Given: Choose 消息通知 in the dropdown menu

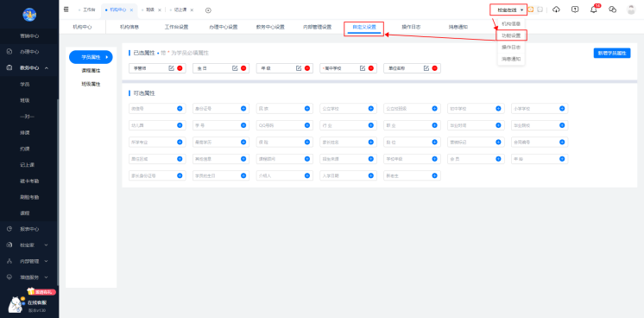Looking at the screenshot, I should (x=511, y=59).
